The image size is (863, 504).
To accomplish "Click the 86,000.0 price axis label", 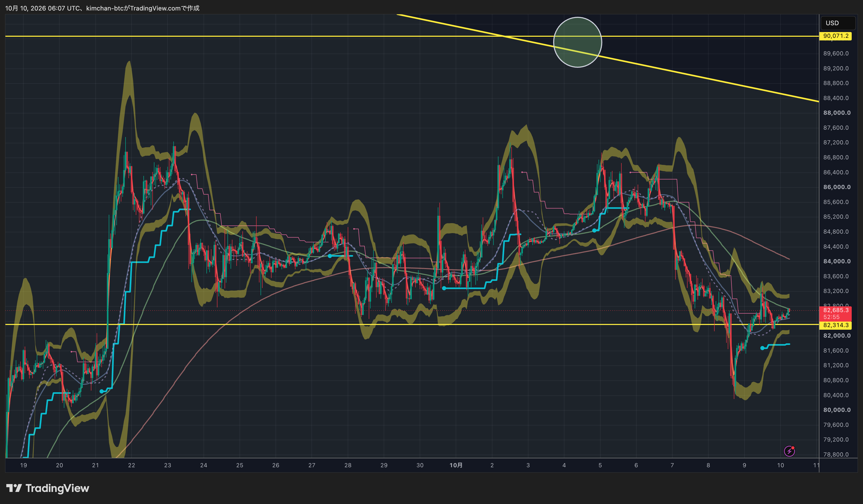I will (x=837, y=187).
